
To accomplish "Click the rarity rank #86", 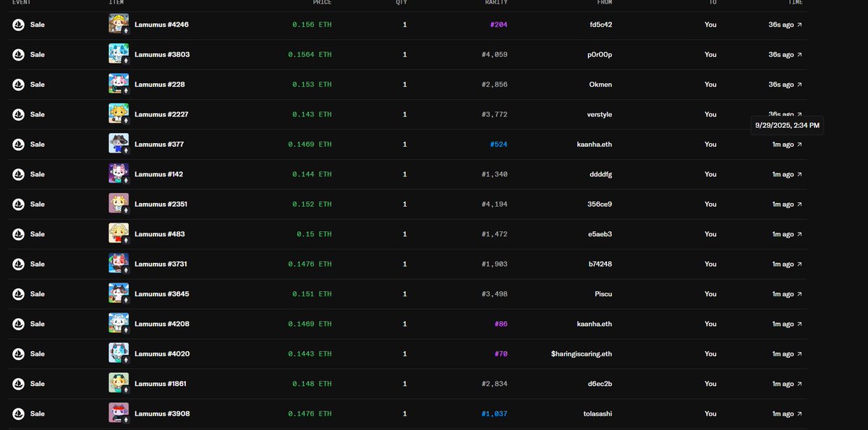I will tap(501, 324).
